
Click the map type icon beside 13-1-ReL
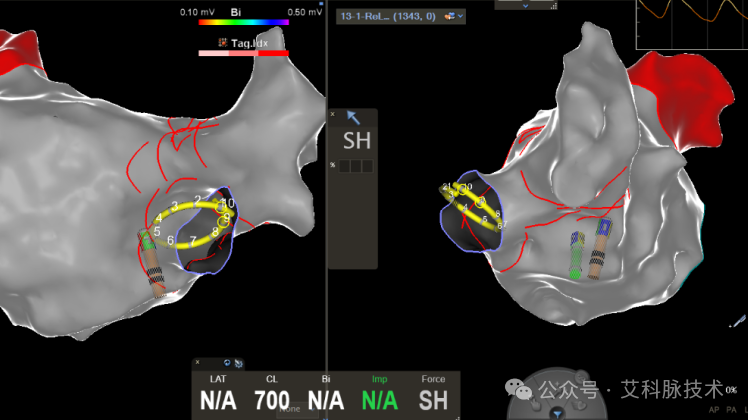click(449, 16)
